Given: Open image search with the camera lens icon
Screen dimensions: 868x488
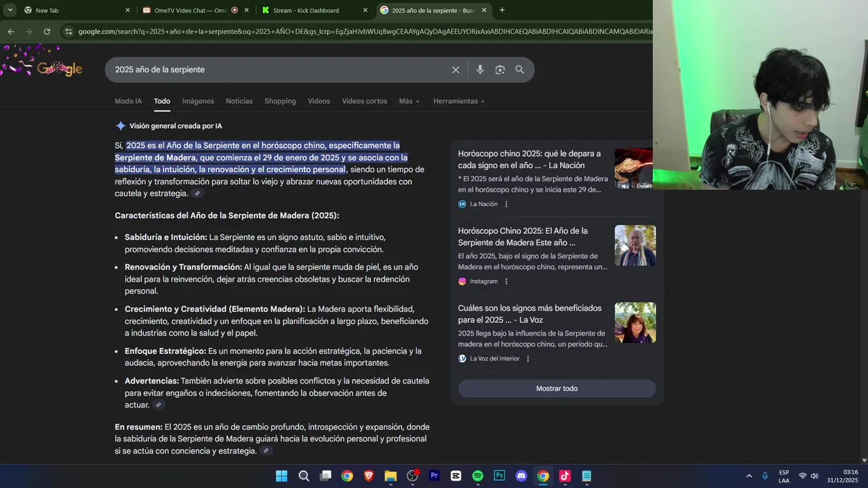Looking at the screenshot, I should [x=500, y=70].
